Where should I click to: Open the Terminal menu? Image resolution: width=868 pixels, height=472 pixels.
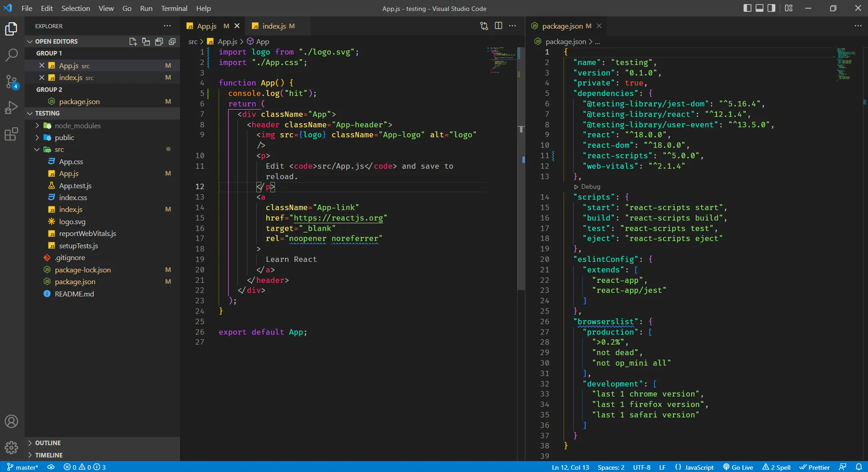(174, 8)
